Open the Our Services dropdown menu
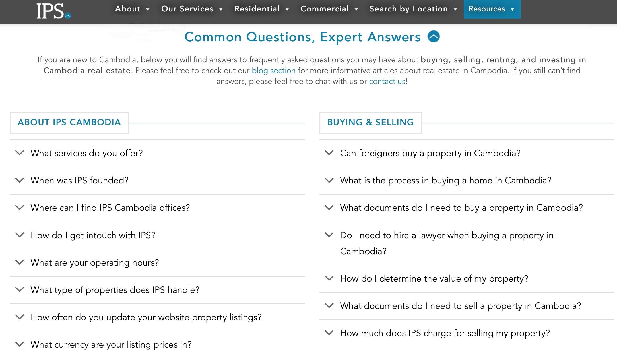The width and height of the screenshot is (617, 364). click(x=192, y=9)
